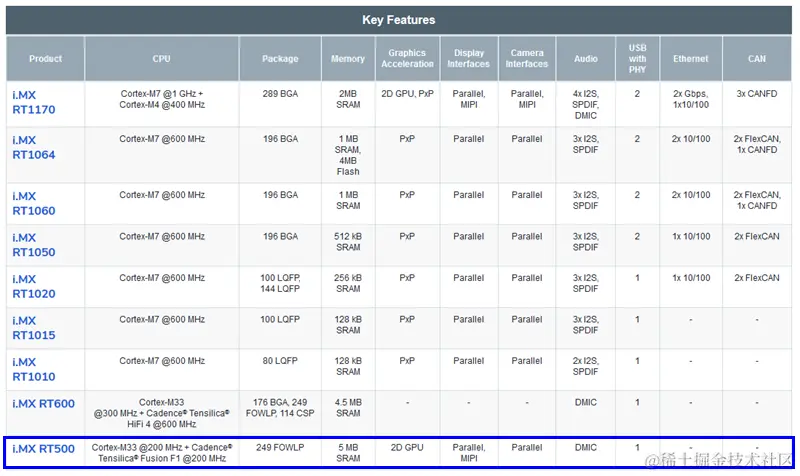Select the '512 kB SRAM' memory cell
The height and width of the screenshot is (476, 800).
click(348, 245)
